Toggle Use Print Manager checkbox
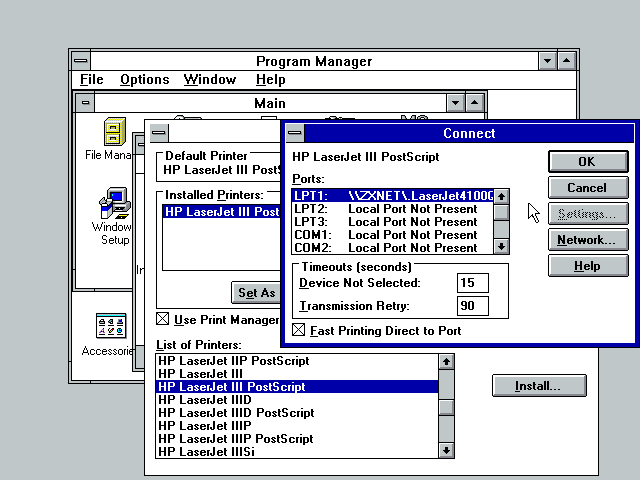 [x=163, y=319]
